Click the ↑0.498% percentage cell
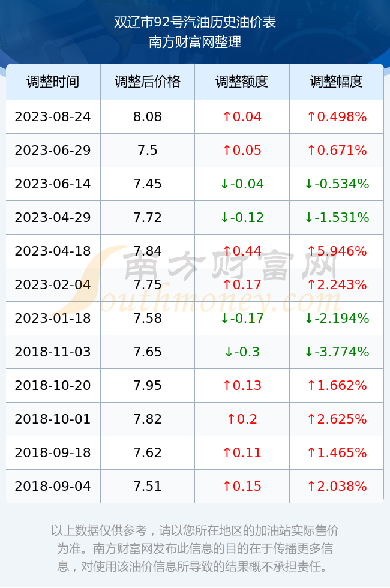The image size is (390, 588). coord(337,116)
